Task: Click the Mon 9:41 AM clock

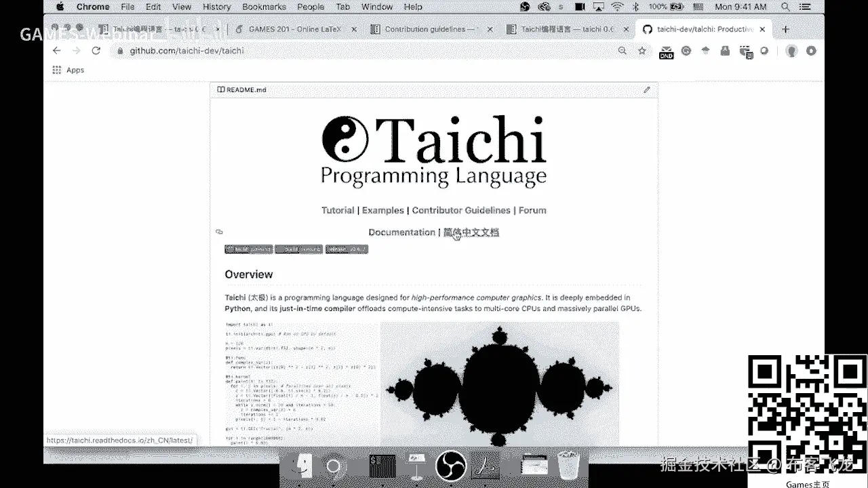Action: [x=741, y=7]
